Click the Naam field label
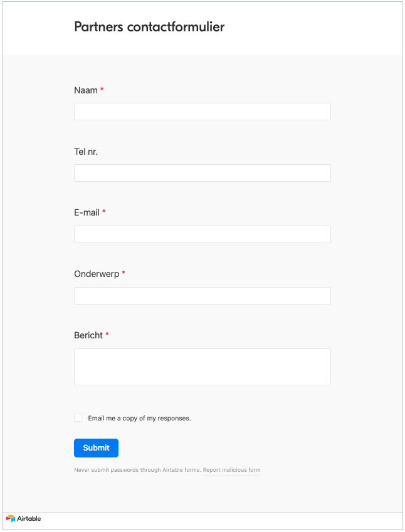The width and height of the screenshot is (405, 532). tap(86, 90)
